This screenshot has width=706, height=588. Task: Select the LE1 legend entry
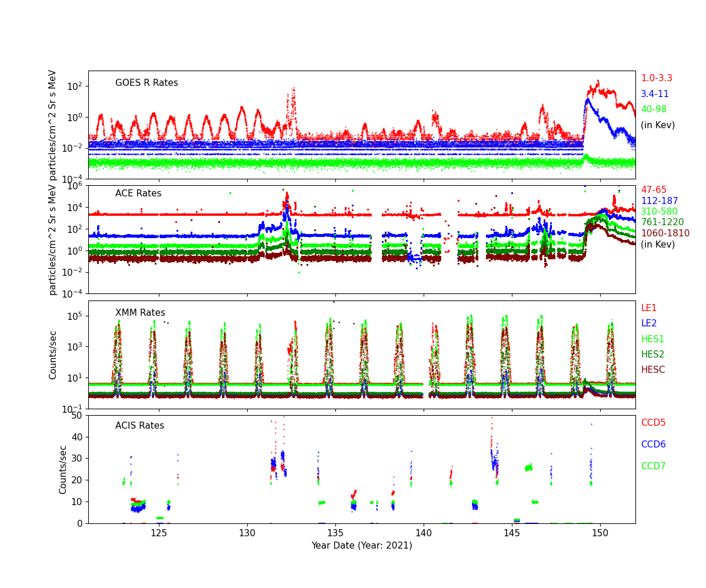(648, 308)
